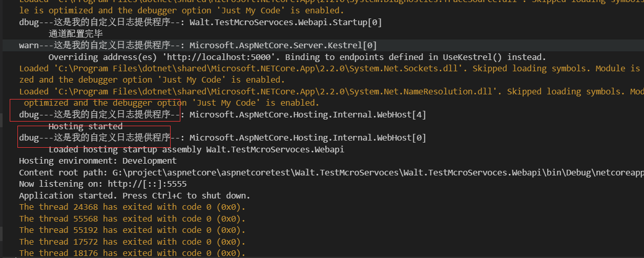
Task: Click the 'Loaded hosting startup assembly' message
Action: 196,149
